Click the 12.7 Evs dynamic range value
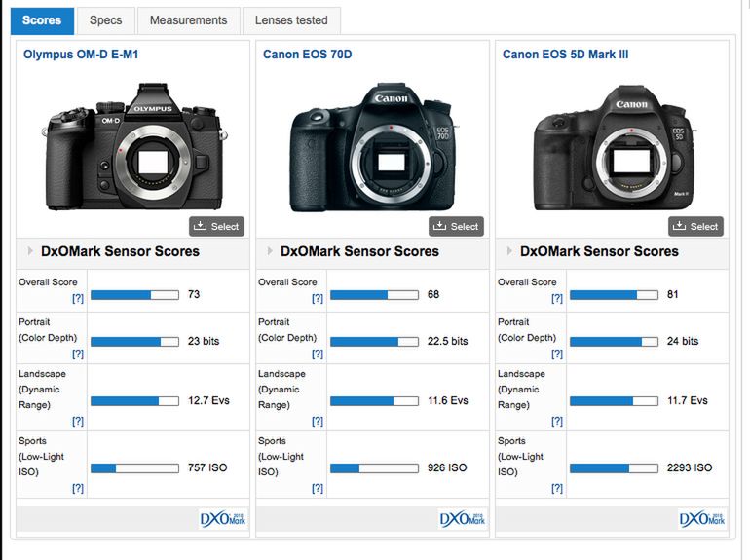The image size is (750, 560). coord(208,400)
